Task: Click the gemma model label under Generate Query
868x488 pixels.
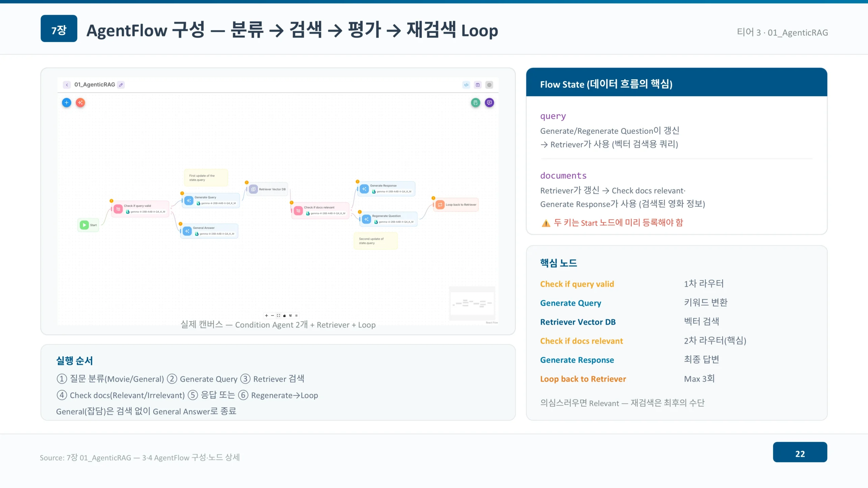Action: pos(218,203)
